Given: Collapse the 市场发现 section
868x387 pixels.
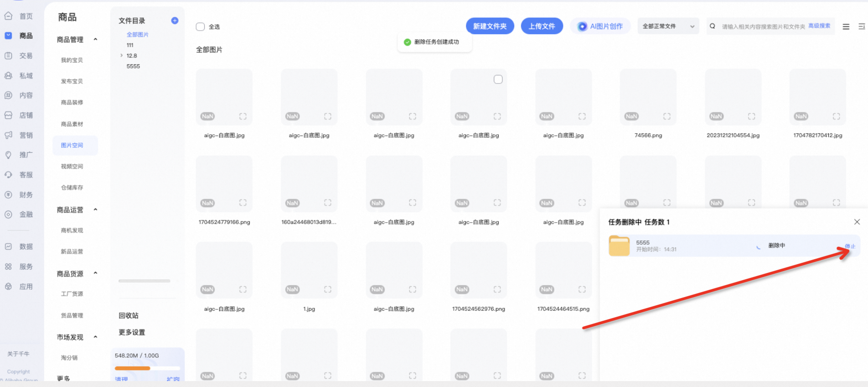Looking at the screenshot, I should (x=95, y=337).
